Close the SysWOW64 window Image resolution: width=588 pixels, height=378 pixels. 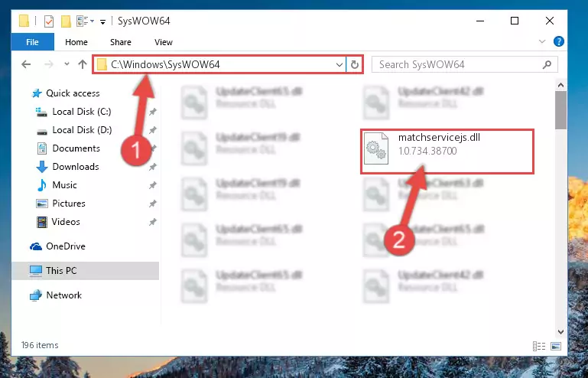pyautogui.click(x=549, y=21)
